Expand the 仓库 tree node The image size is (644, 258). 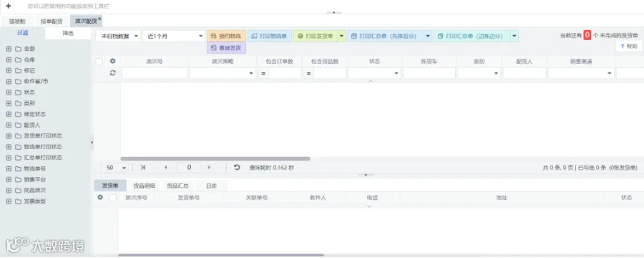click(9, 59)
